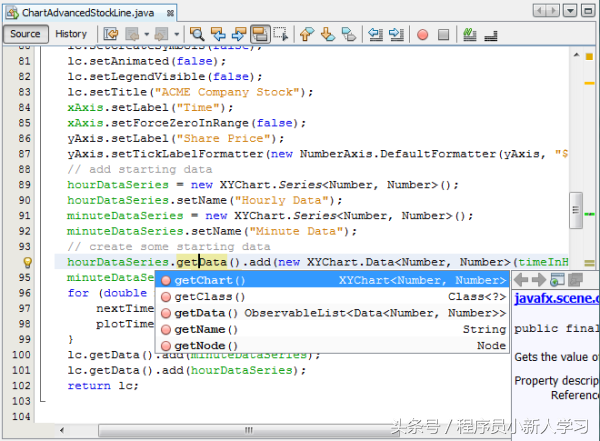Open the back-history dropdown arrow
This screenshot has height=441, width=600.
tap(147, 34)
